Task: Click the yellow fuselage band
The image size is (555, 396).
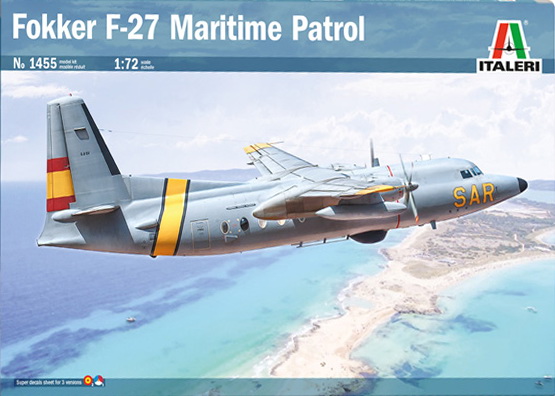Action: click(x=170, y=217)
